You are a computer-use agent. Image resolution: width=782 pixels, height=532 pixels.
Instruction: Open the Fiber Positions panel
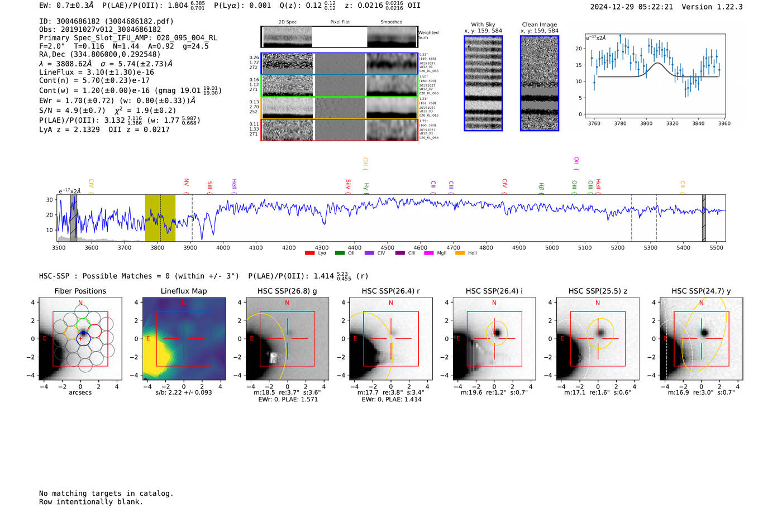coord(80,339)
